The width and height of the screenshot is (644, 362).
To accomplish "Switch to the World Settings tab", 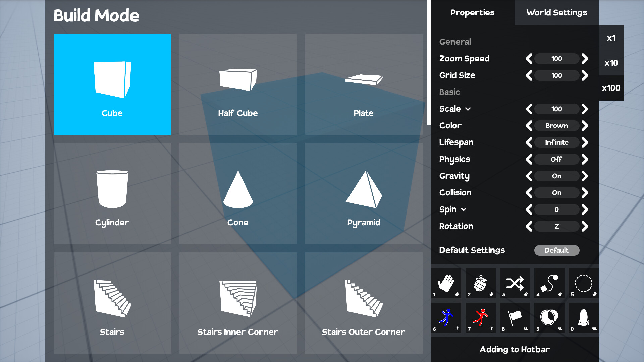I will click(556, 13).
